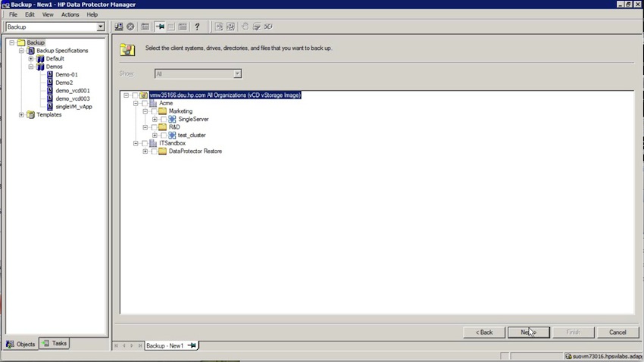Open the Backup context dropdown
The image size is (644, 362).
pos(100,27)
